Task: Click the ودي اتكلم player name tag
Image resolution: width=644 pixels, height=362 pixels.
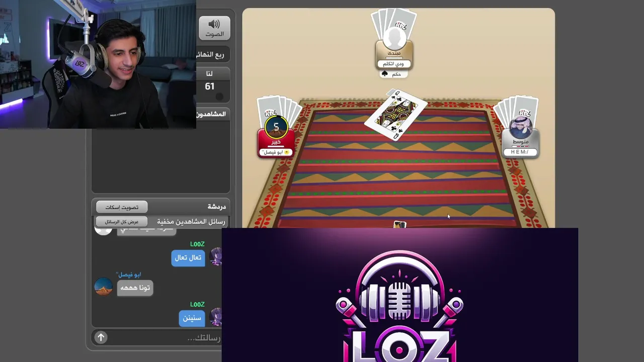Action: pyautogui.click(x=394, y=64)
